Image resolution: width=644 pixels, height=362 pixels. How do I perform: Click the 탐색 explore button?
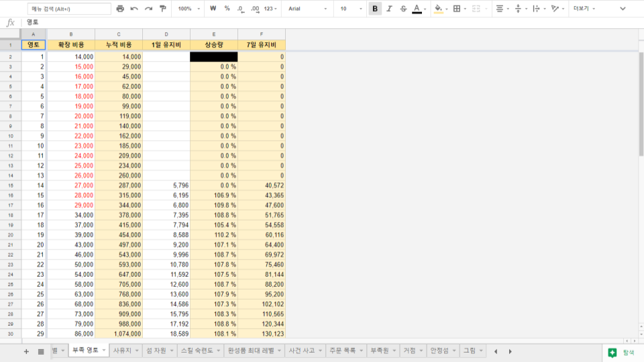click(x=621, y=352)
